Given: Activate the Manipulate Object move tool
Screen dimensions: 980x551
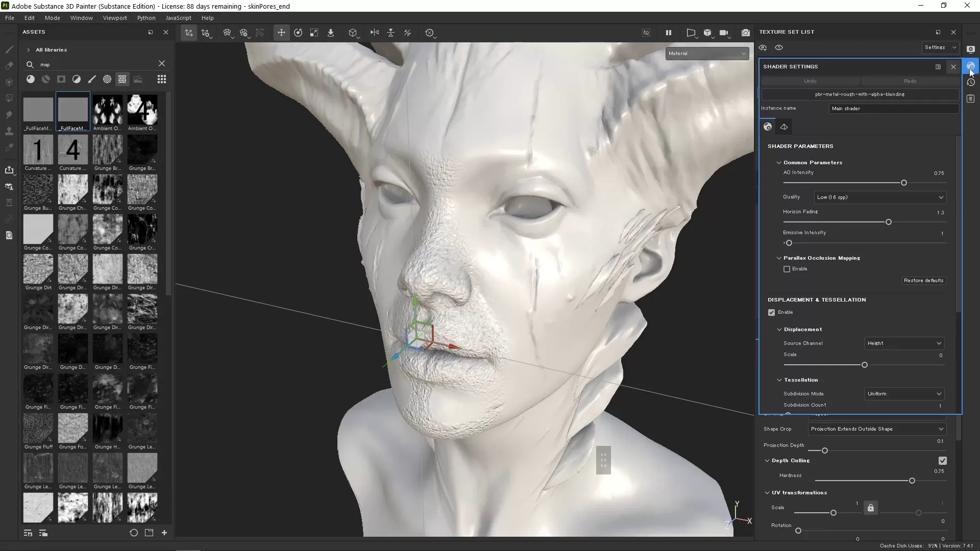Looking at the screenshot, I should pos(282,33).
